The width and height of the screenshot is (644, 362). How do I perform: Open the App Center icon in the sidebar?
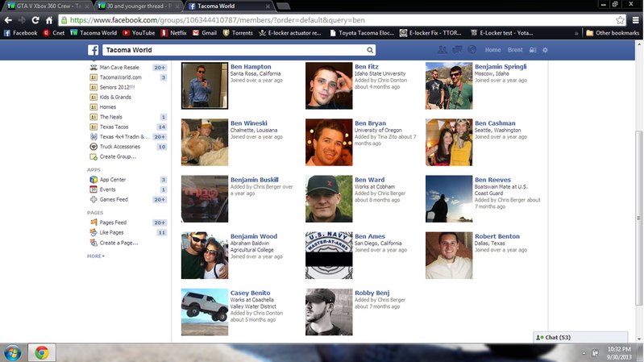point(93,180)
